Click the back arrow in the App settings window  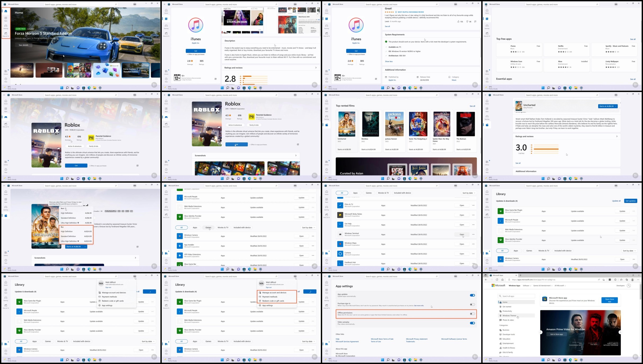[325, 276]
